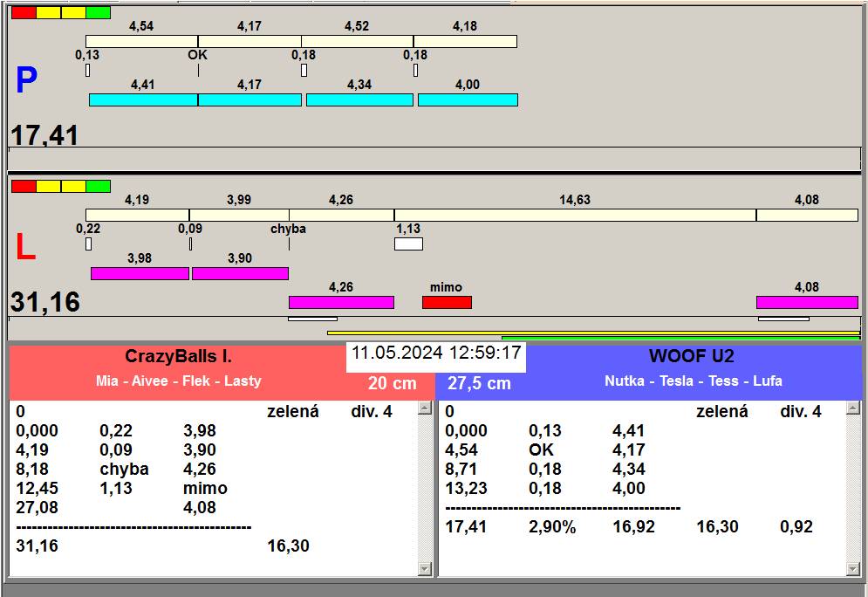The width and height of the screenshot is (868, 597).
Task: Click the left results list scroll-down arrow
Action: pyautogui.click(x=425, y=569)
